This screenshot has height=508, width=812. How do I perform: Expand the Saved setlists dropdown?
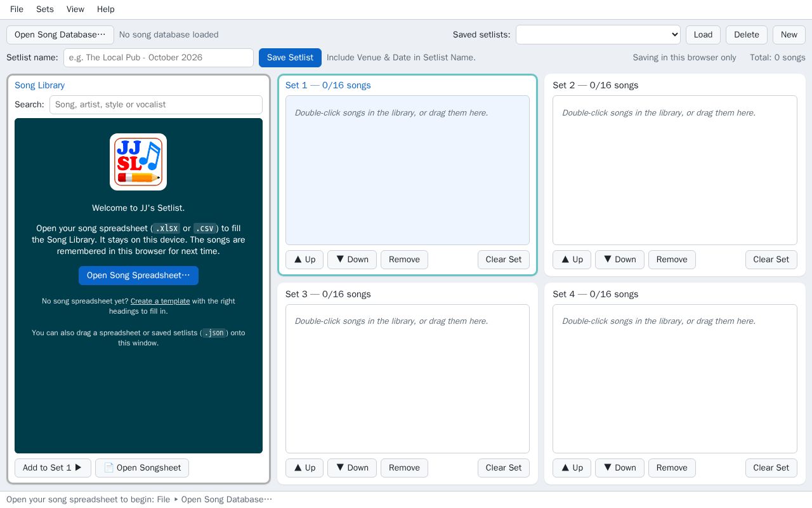tap(598, 35)
